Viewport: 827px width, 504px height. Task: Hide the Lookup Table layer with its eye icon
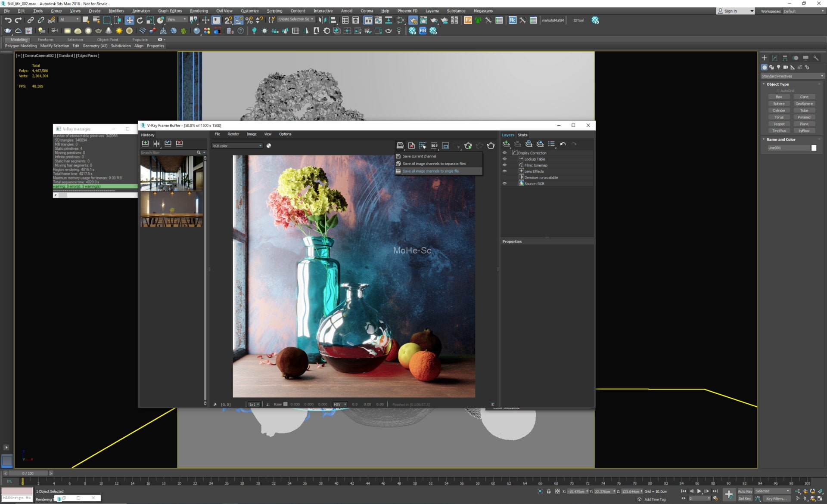point(504,159)
